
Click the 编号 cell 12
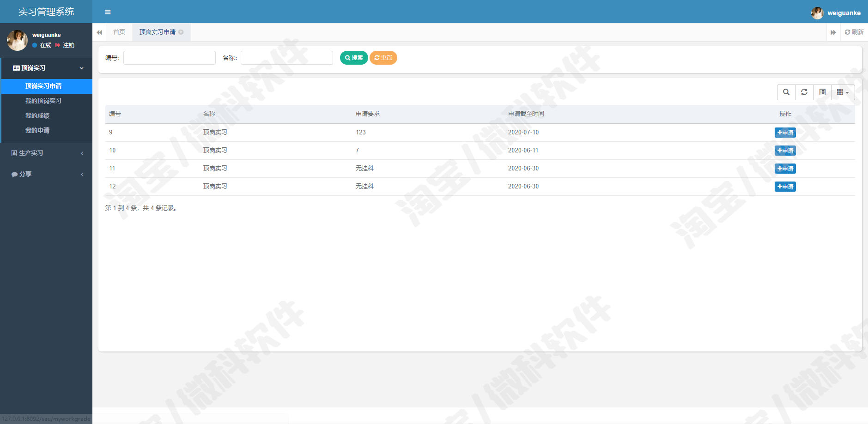pyautogui.click(x=112, y=186)
